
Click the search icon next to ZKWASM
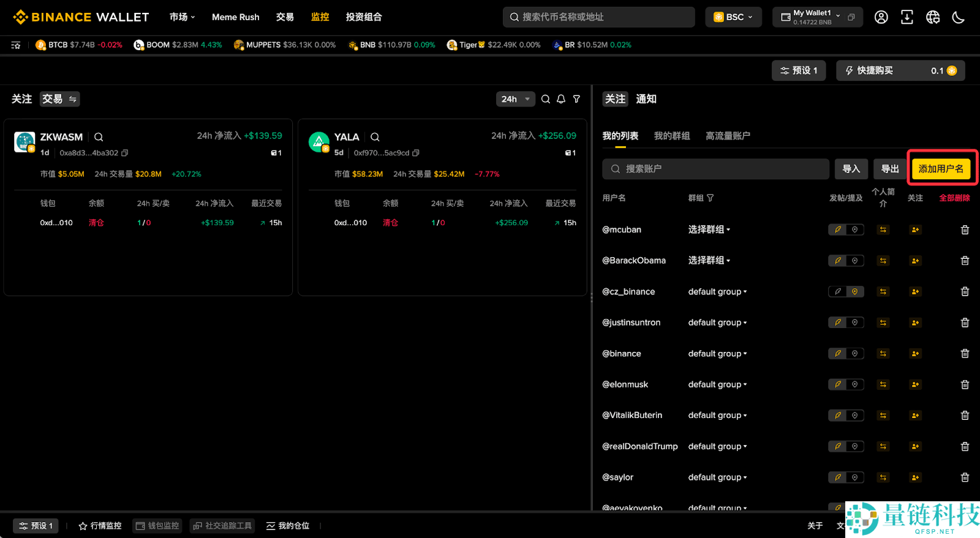pyautogui.click(x=99, y=137)
